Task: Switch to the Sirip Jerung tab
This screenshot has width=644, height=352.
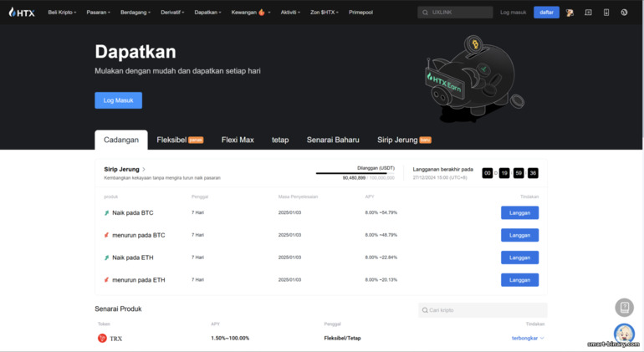Action: coord(404,140)
